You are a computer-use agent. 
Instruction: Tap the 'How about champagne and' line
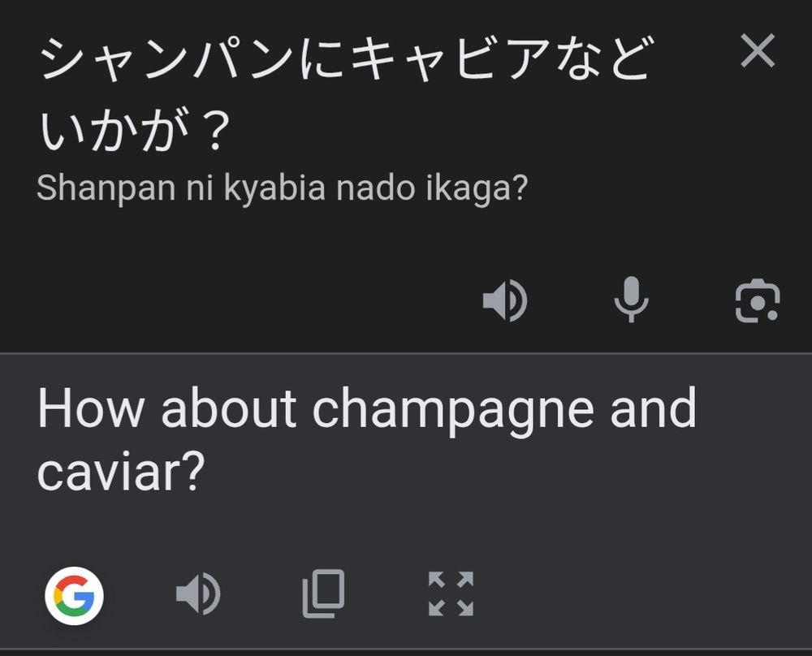(365, 408)
